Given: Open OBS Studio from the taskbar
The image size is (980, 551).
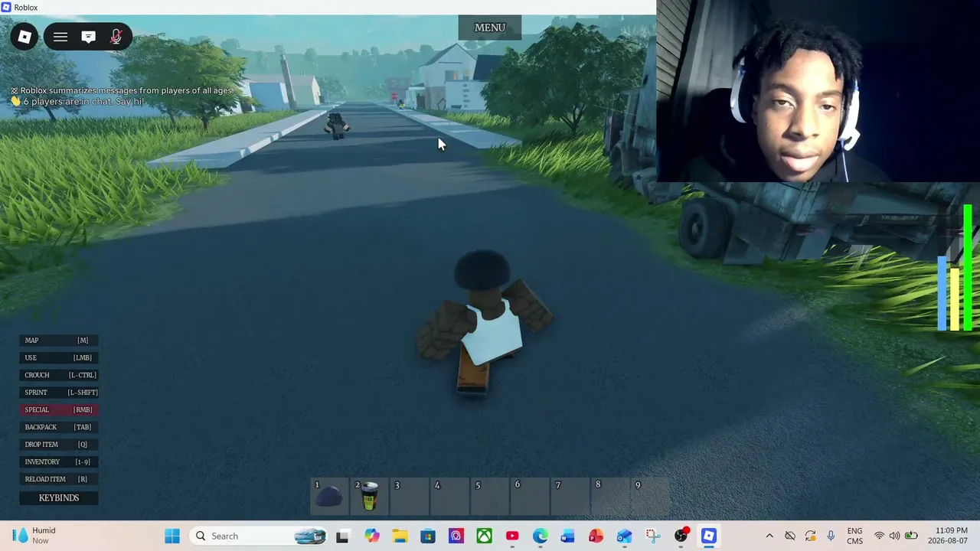Looking at the screenshot, I should pyautogui.click(x=681, y=536).
